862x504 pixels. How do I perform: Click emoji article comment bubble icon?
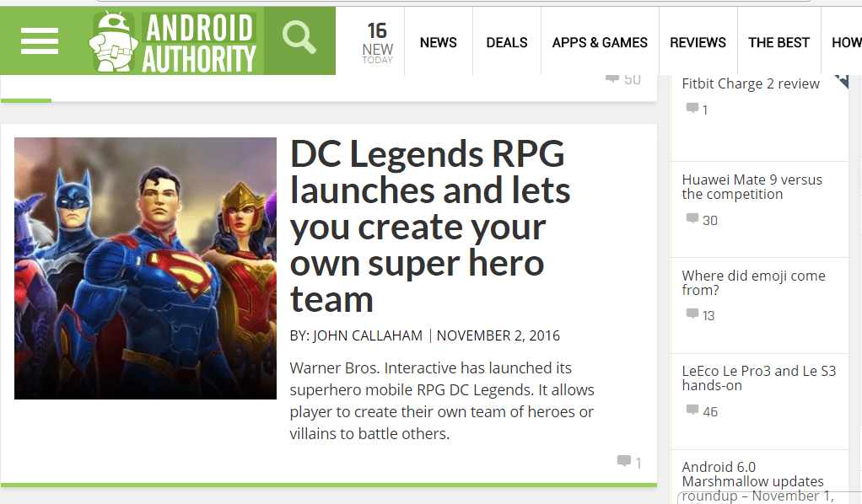pyautogui.click(x=692, y=314)
